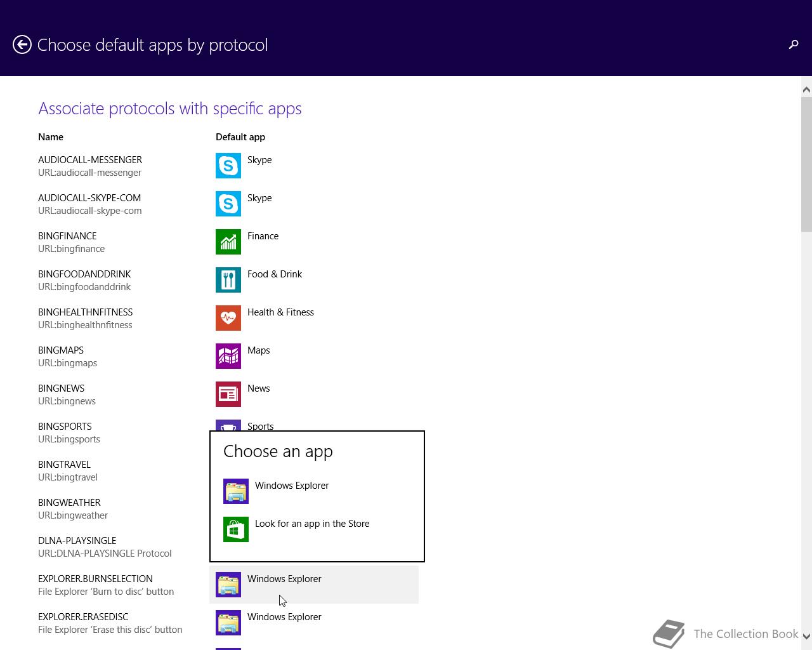Click the URL:bingweather description text
This screenshot has width=812, height=650.
[x=73, y=515]
